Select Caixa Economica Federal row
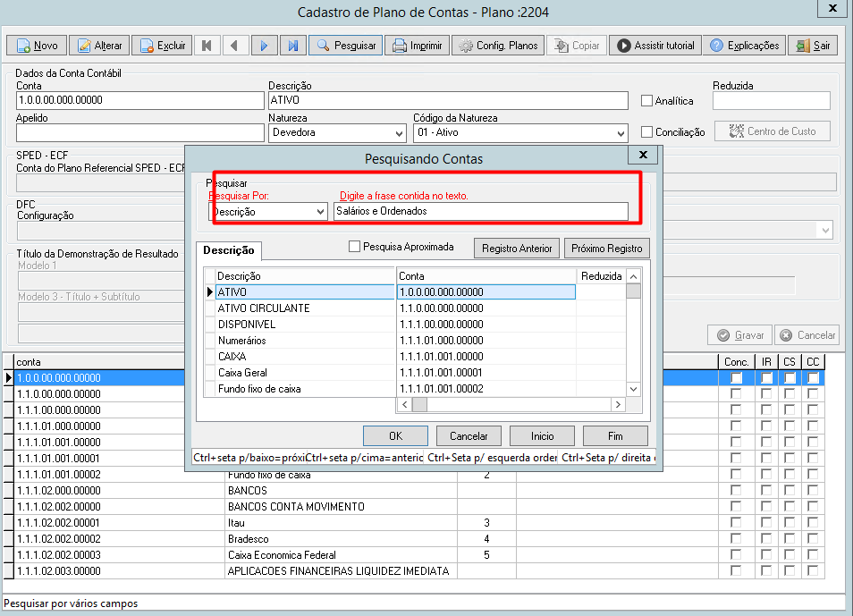Viewport: 853px width, 616px height. pyautogui.click(x=413, y=555)
